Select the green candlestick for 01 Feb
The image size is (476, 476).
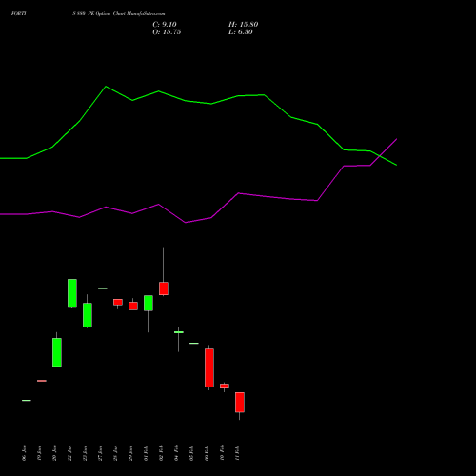[149, 303]
